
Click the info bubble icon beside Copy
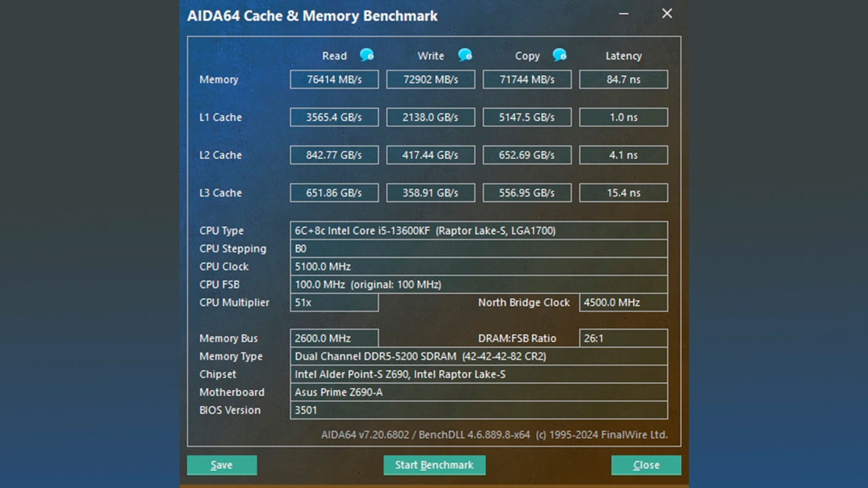559,55
